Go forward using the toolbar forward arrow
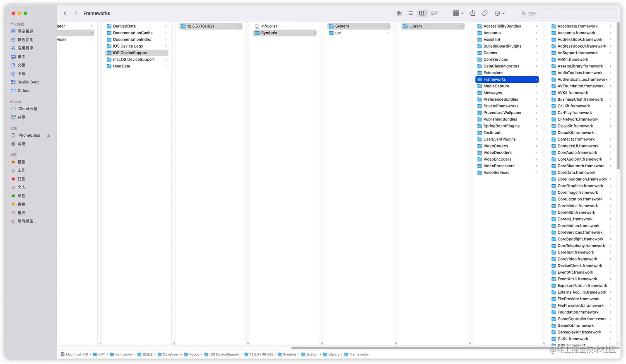 click(x=76, y=13)
